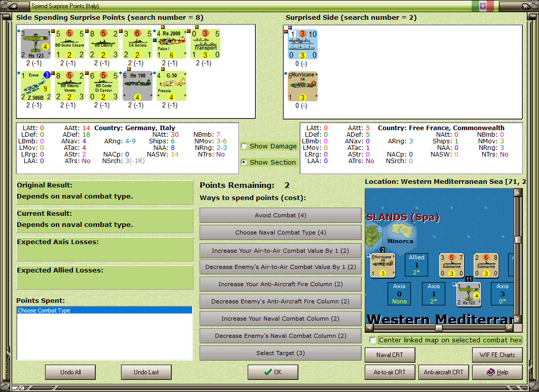Select the G.50 Freccia fighter counter
Viewport: 539px width, 392px height.
171,86
